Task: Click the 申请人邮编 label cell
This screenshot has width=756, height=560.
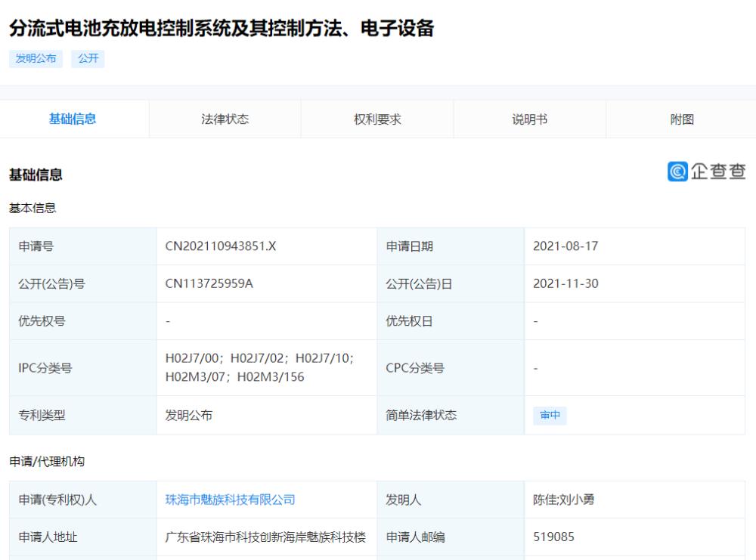Action: (x=451, y=537)
